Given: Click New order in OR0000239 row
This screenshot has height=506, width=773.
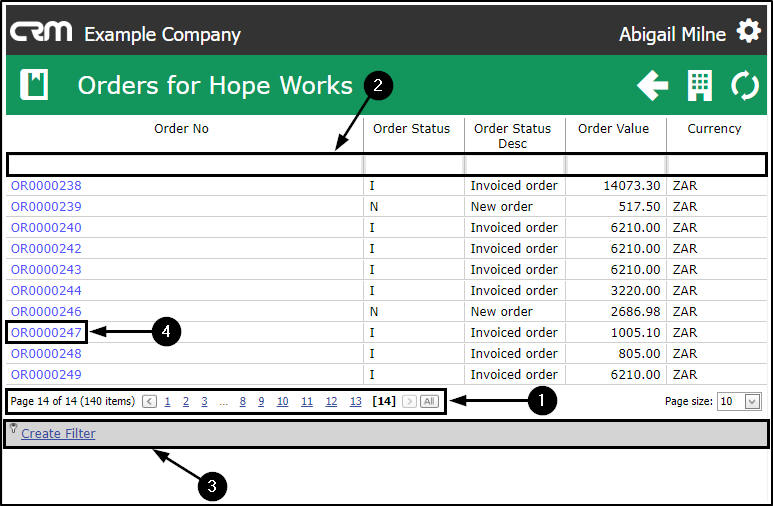Looking at the screenshot, I should click(501, 207).
